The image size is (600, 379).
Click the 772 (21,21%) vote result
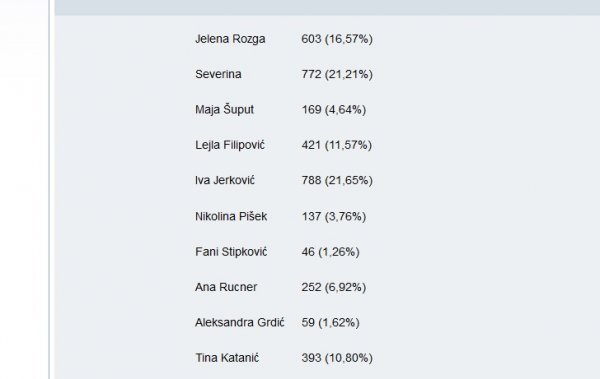(x=337, y=74)
